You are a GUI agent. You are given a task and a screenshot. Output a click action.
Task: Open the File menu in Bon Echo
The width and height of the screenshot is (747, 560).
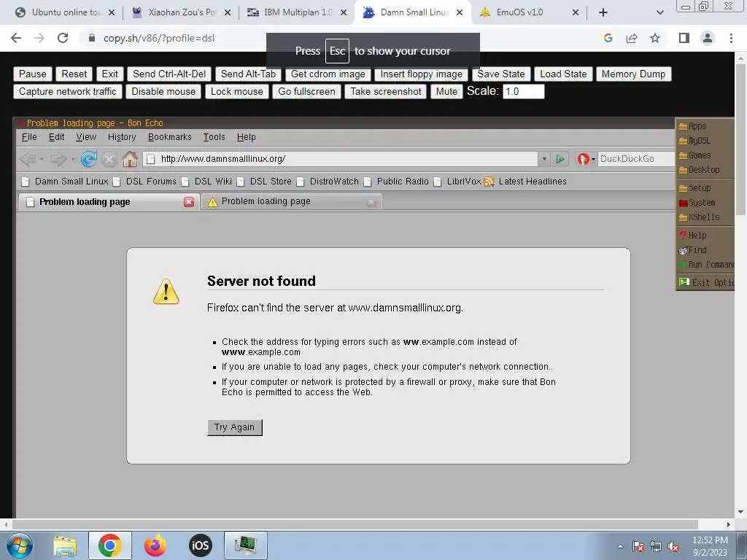click(x=29, y=137)
